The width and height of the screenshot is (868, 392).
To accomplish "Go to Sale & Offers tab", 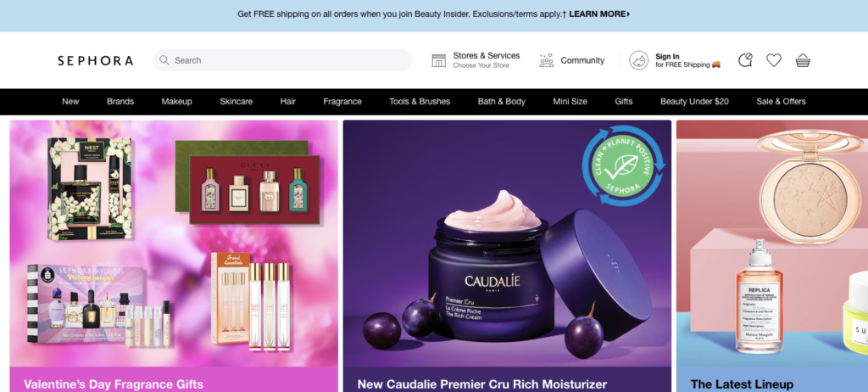I will (x=781, y=102).
